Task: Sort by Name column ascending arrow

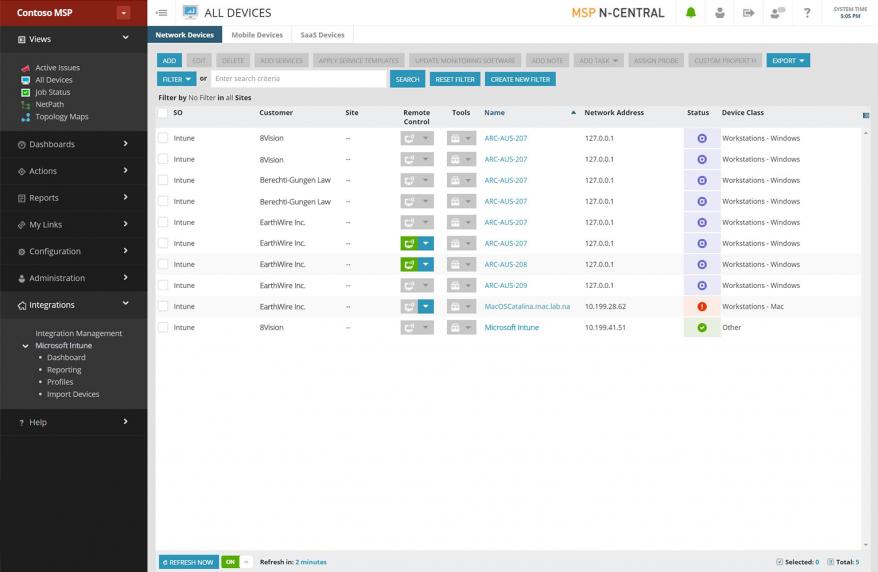Action: pos(573,113)
